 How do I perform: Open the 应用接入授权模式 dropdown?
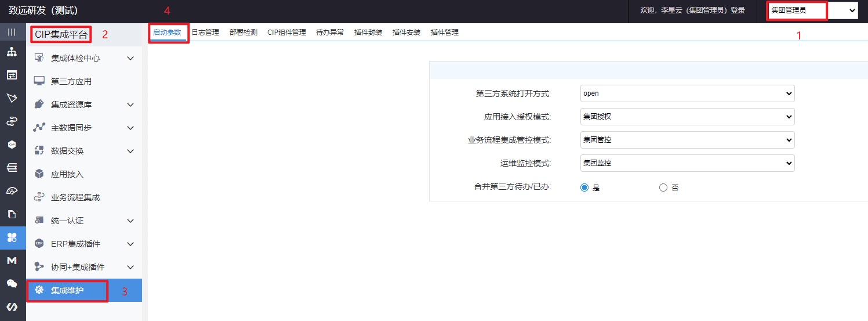click(687, 117)
